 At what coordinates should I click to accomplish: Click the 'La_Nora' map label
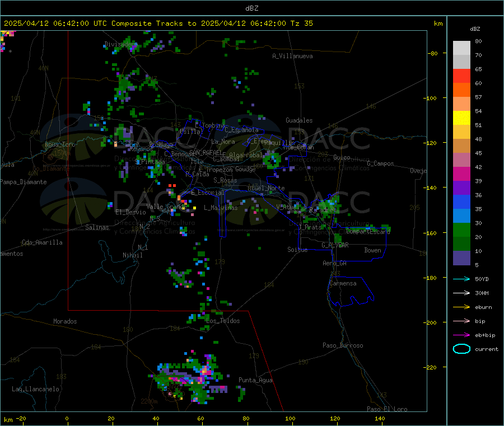click(223, 142)
